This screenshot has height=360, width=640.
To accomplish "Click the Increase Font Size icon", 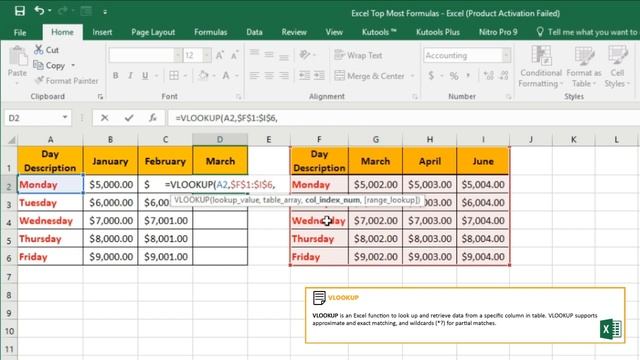I will tap(220, 55).
